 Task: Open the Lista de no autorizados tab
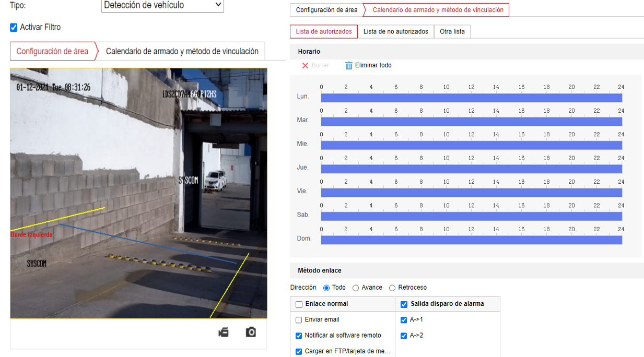click(396, 31)
